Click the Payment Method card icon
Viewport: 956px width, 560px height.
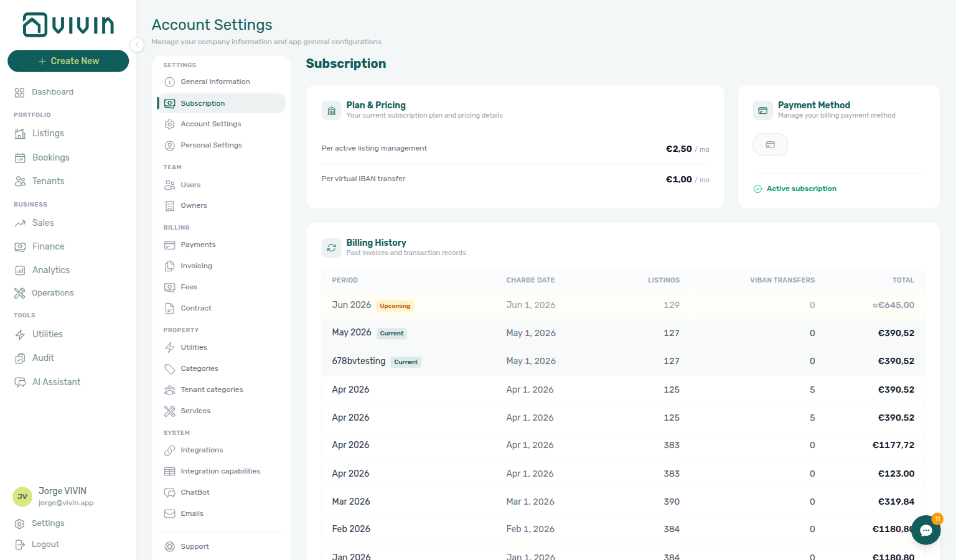(x=763, y=110)
